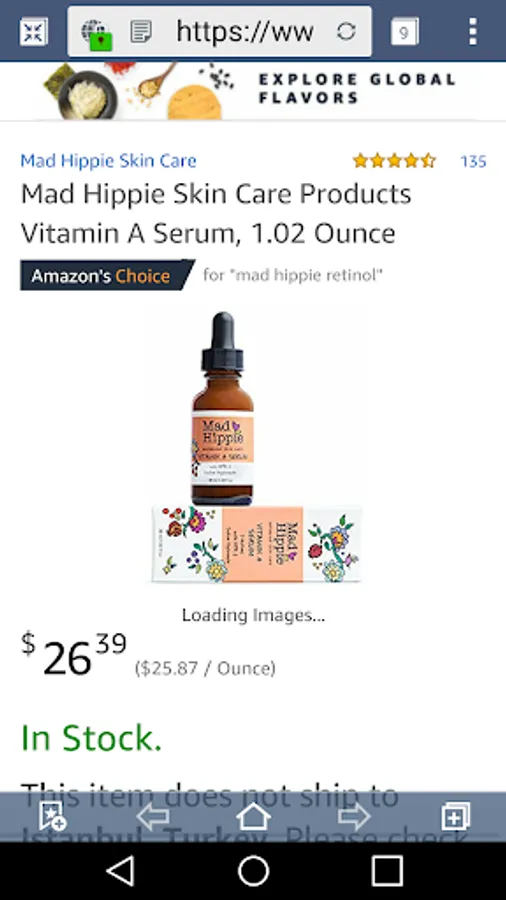Go to browser home page icon

[x=253, y=816]
